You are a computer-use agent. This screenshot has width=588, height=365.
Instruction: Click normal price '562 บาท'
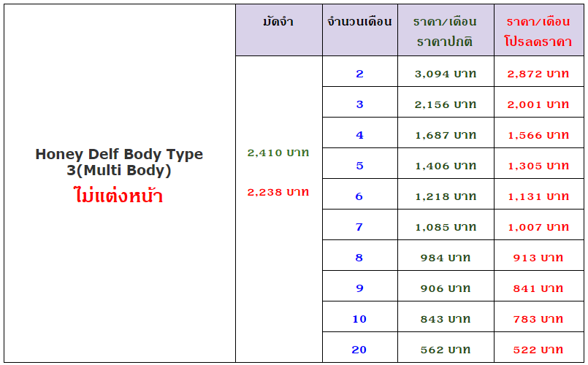[x=446, y=350]
